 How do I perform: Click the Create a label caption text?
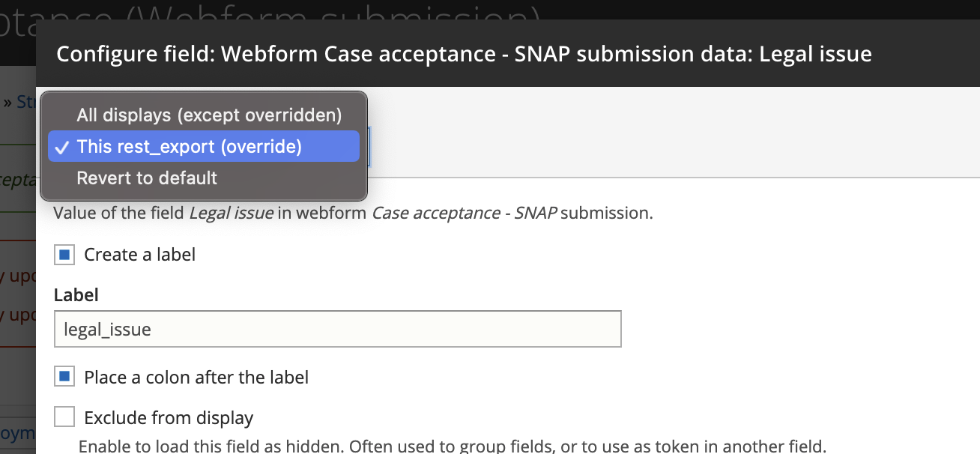tap(140, 255)
